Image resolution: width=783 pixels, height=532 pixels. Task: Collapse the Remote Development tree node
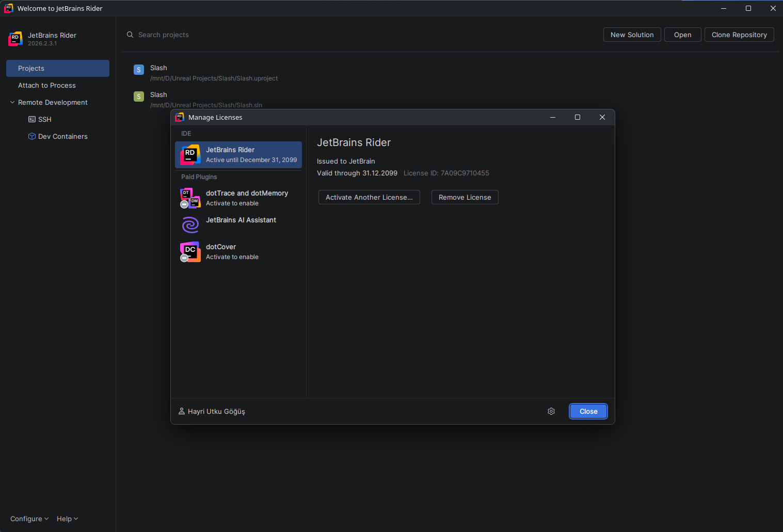click(12, 102)
